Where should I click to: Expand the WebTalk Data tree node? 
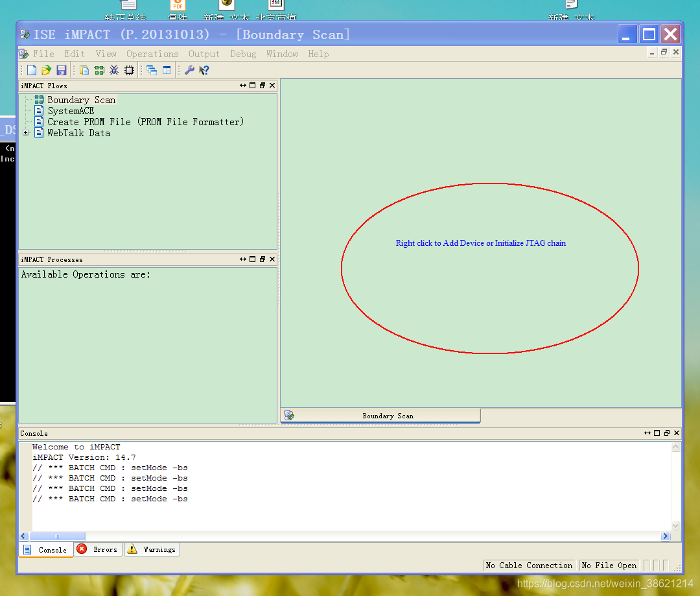(25, 133)
